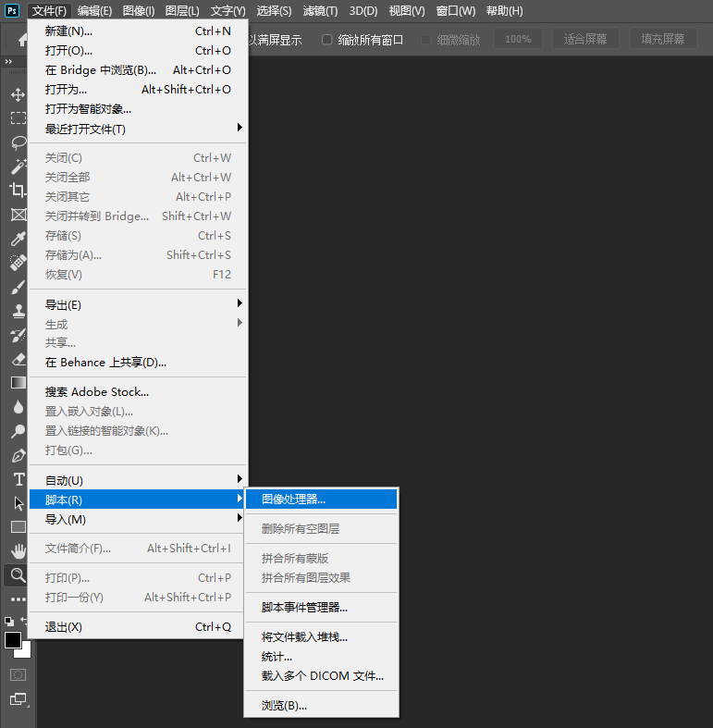Viewport: 713px width, 728px height.
Task: Expand 最近打开文件(T) submenu
Action: click(x=138, y=129)
